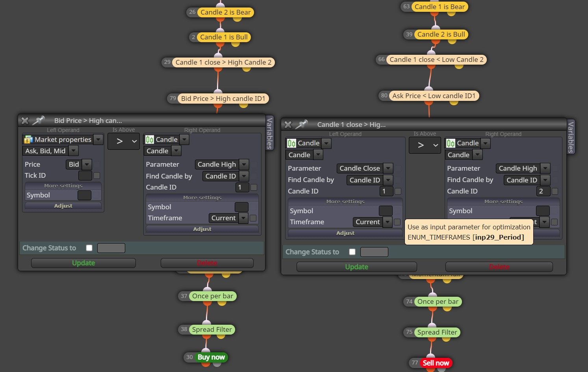Image resolution: width=588 pixels, height=372 pixels.
Task: Pin the Bid Price > High candle panel
Action: [x=38, y=120]
